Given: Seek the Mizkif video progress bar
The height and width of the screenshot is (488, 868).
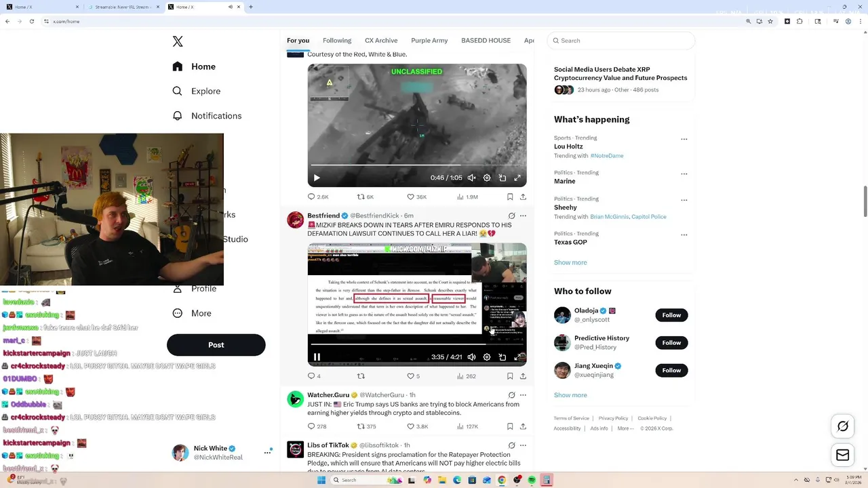Looking at the screenshot, I should pos(417,344).
